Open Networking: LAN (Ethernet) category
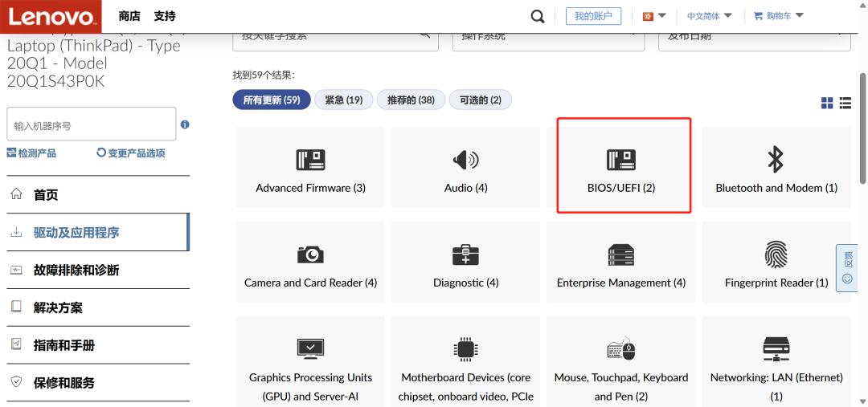The width and height of the screenshot is (868, 407). coord(776,362)
